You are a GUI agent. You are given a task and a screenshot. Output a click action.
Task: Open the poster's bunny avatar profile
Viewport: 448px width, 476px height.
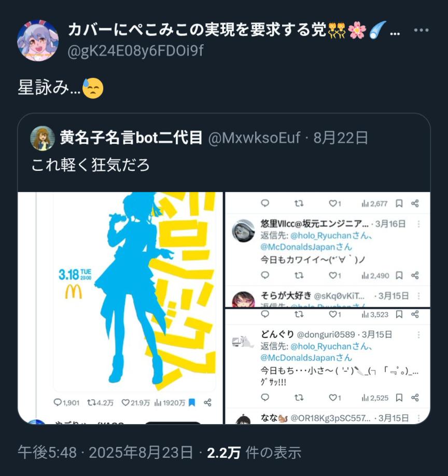[x=38, y=40]
